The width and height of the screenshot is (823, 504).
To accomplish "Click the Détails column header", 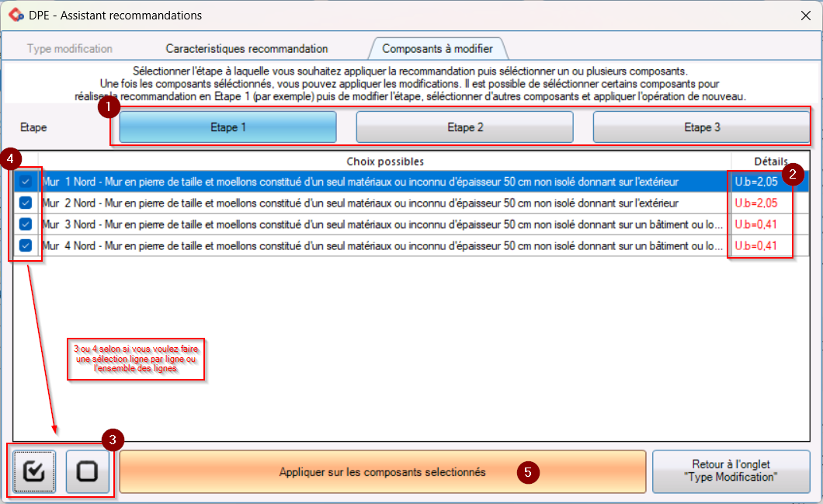I will [770, 162].
